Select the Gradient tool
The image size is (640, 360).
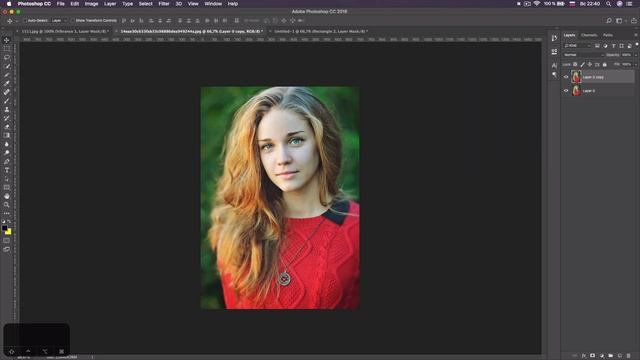coord(7,136)
